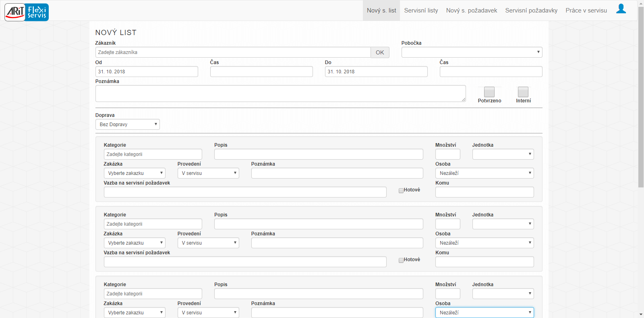This screenshot has height=318, width=644.
Task: Open the Pobočka dropdown
Action: pos(471,52)
